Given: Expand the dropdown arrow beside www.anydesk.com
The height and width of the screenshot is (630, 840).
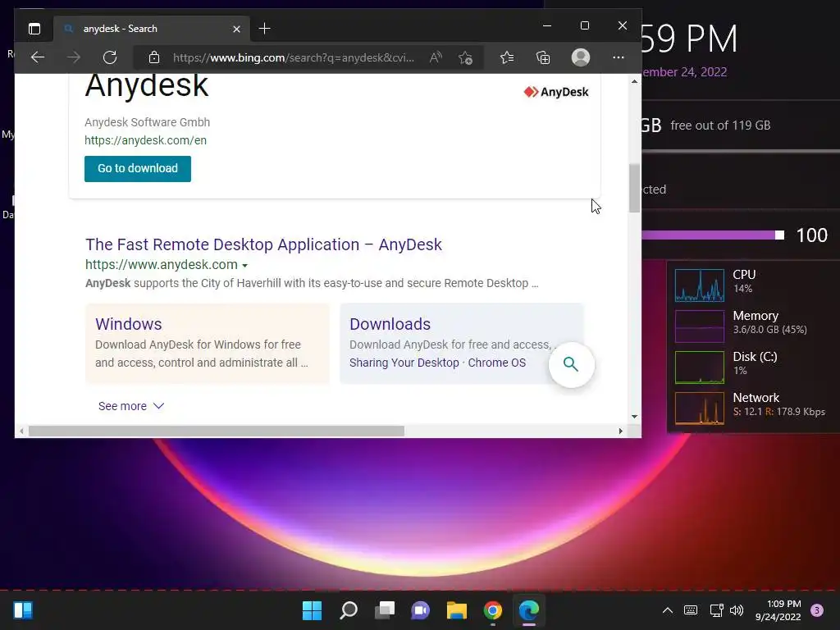Looking at the screenshot, I should [244, 265].
